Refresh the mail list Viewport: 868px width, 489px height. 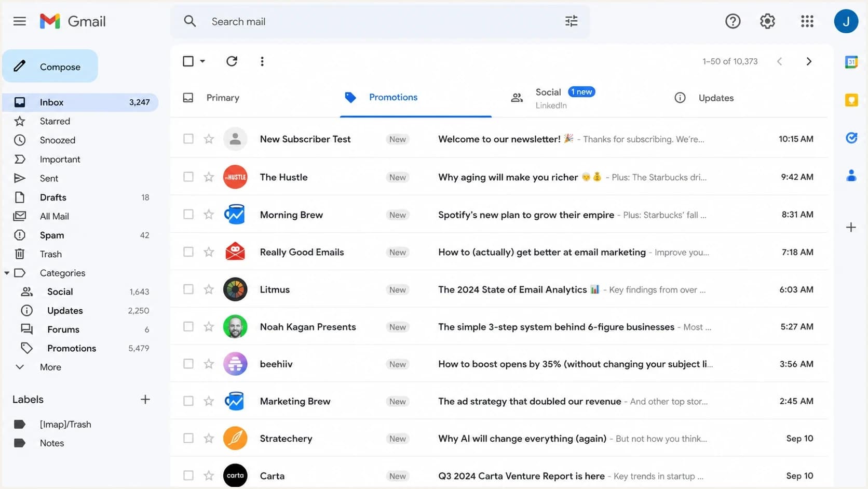232,61
